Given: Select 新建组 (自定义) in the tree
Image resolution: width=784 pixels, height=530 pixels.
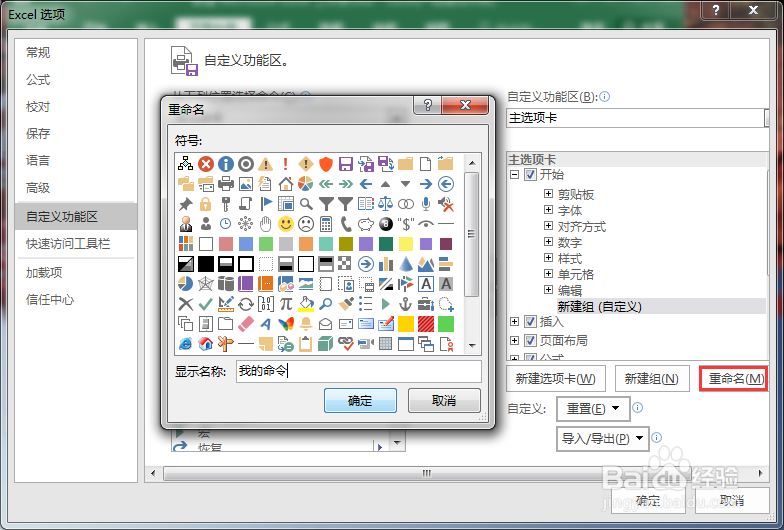Looking at the screenshot, I should tap(600, 306).
